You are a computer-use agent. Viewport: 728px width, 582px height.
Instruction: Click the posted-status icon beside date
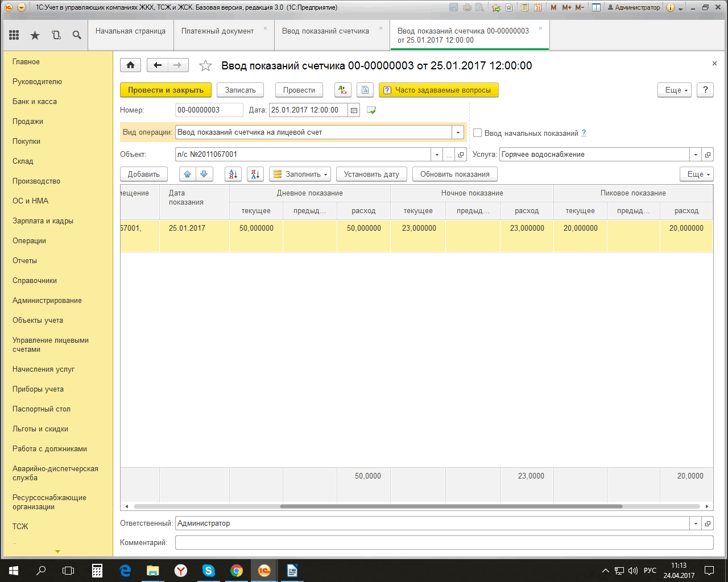371,110
